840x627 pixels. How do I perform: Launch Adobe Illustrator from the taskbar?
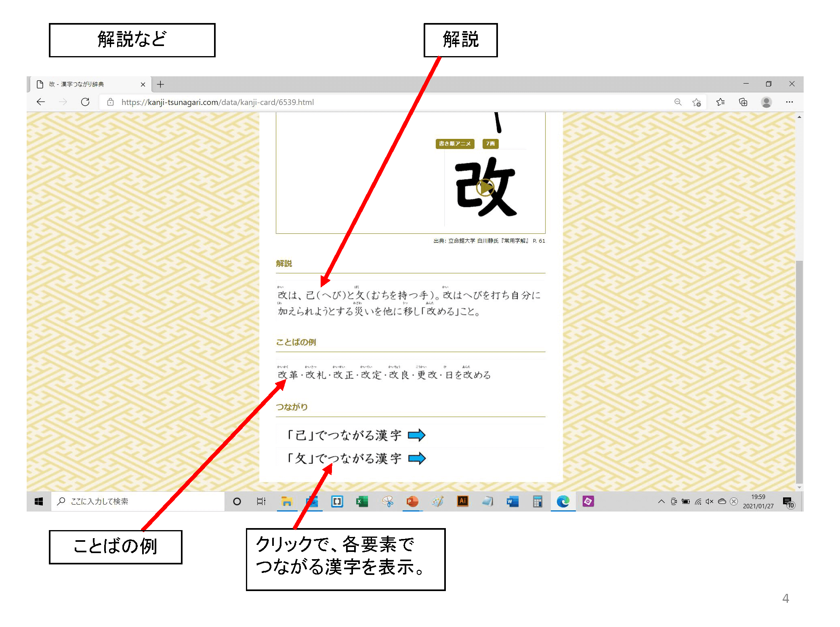[462, 501]
